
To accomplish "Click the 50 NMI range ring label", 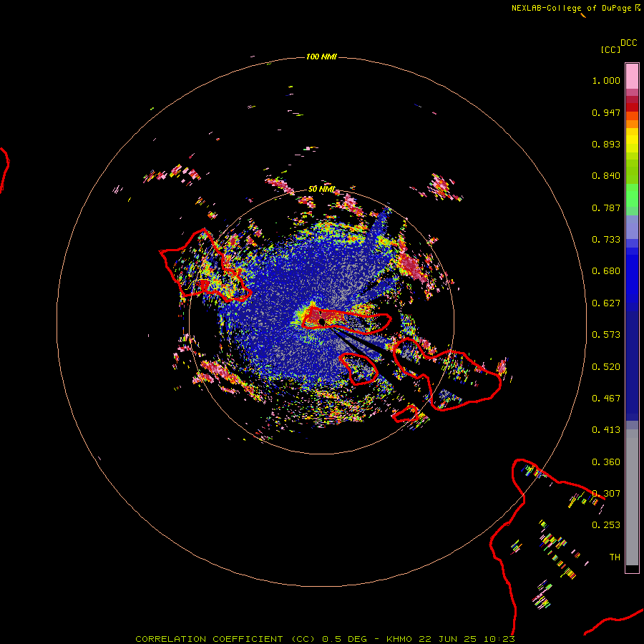I will click(x=321, y=190).
